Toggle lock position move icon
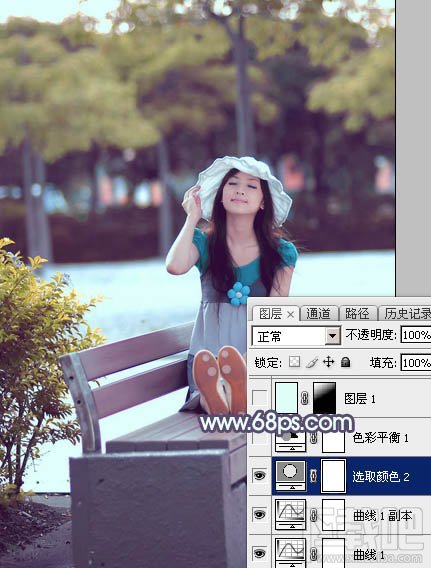The image size is (431, 568). (x=329, y=362)
